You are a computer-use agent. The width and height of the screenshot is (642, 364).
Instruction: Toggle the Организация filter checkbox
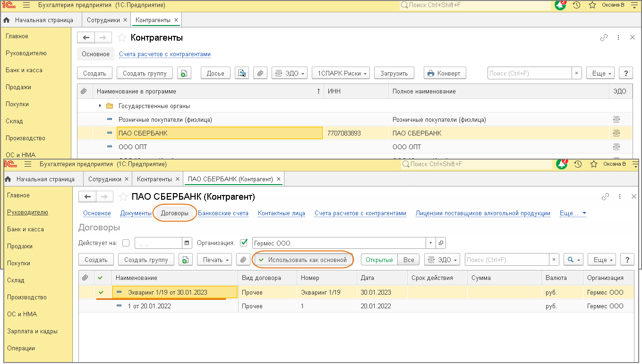[x=244, y=243]
